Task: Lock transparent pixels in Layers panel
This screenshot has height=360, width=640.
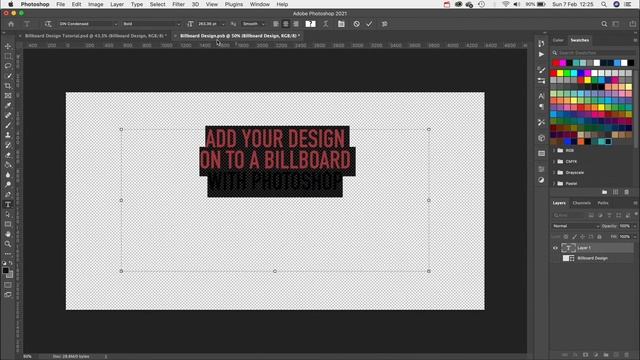Action: click(x=566, y=237)
